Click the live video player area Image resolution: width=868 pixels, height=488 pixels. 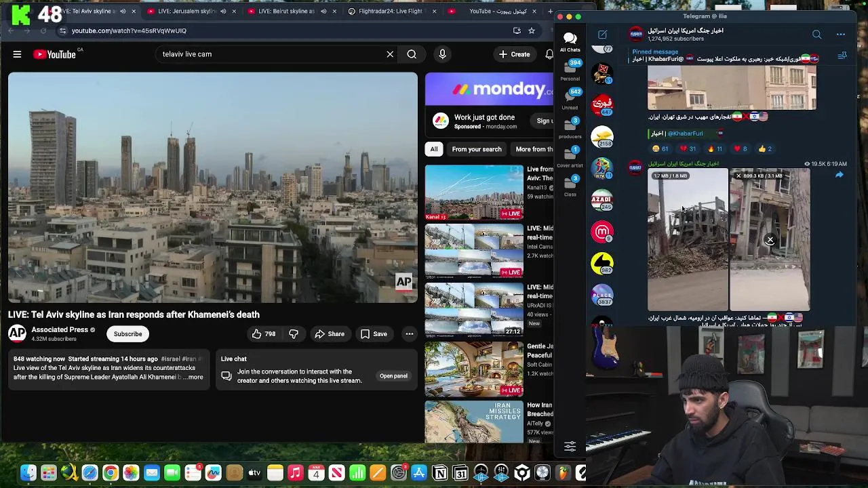[x=213, y=188]
